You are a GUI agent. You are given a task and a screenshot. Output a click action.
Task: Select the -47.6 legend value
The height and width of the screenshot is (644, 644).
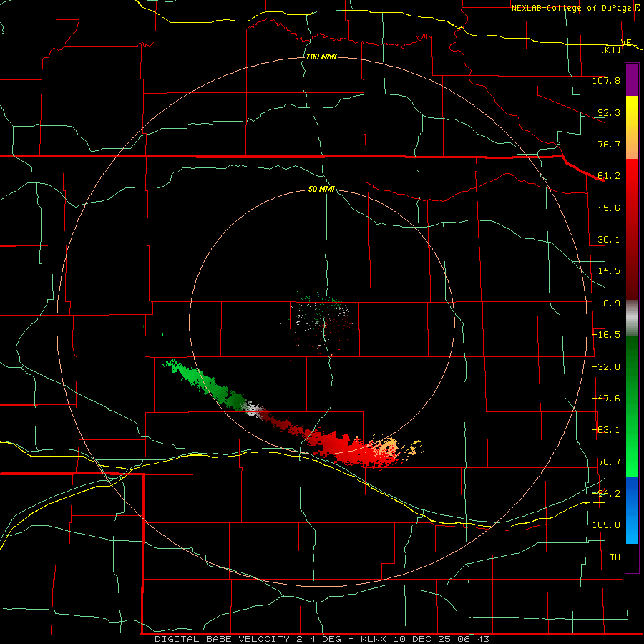point(606,399)
